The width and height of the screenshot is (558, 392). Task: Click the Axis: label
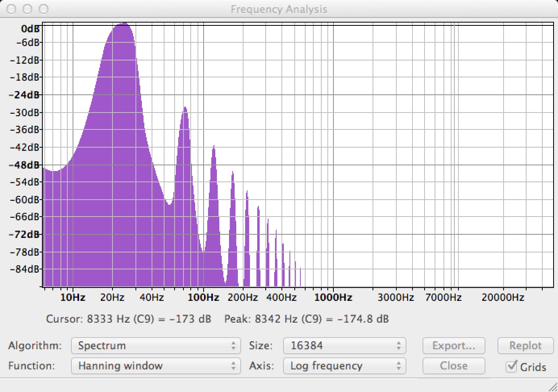point(262,366)
